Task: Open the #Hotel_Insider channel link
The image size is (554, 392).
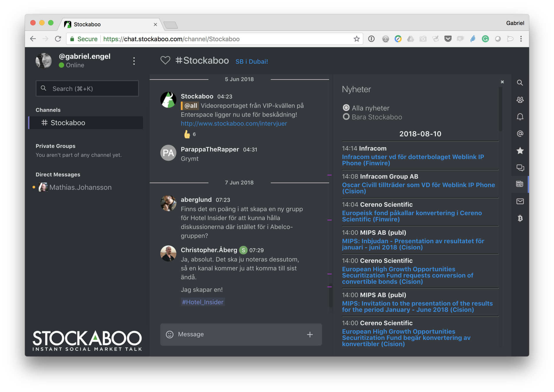Action: [x=203, y=302]
